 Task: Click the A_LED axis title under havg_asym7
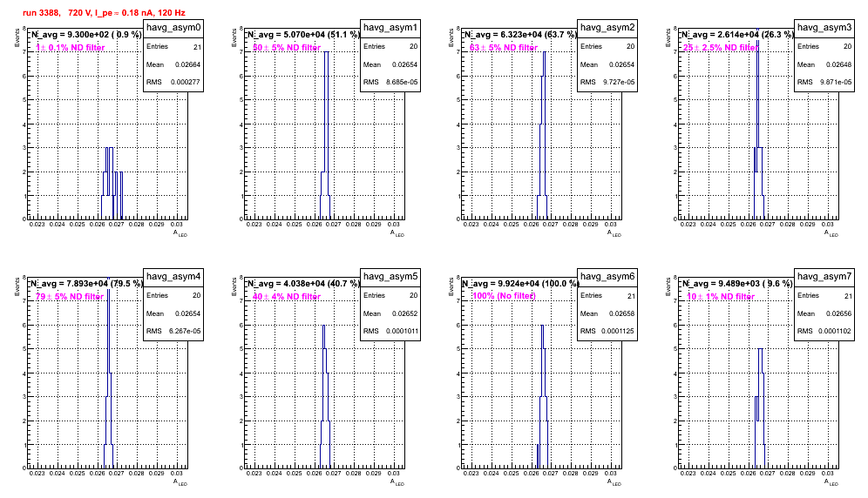point(831,482)
